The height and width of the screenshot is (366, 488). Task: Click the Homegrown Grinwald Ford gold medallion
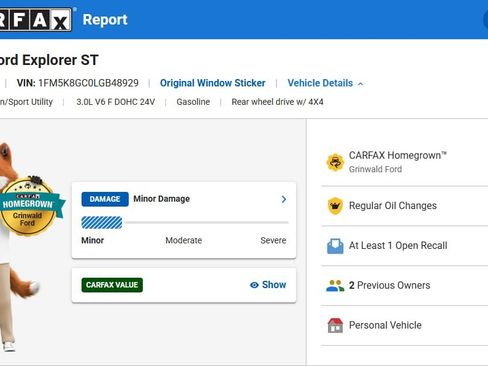click(x=28, y=207)
